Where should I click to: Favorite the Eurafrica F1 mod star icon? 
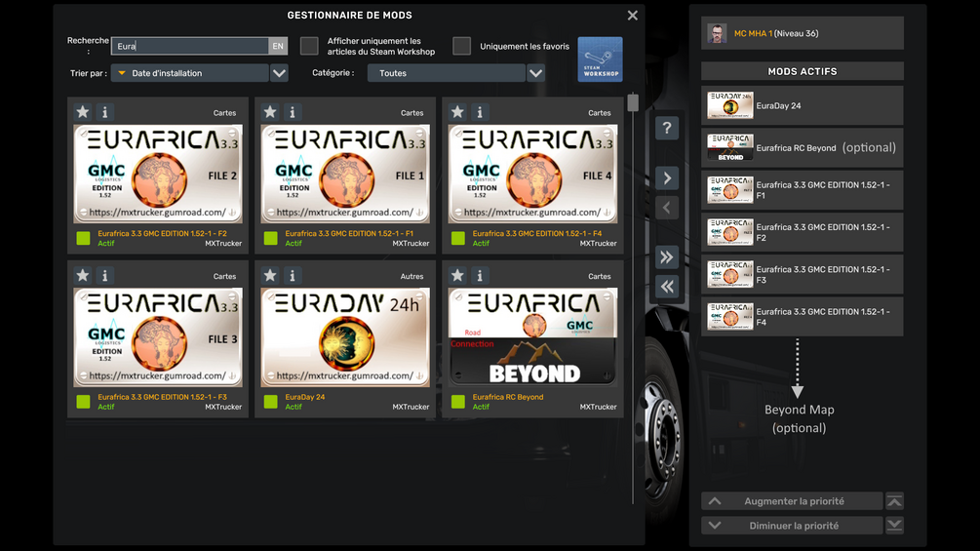point(270,112)
